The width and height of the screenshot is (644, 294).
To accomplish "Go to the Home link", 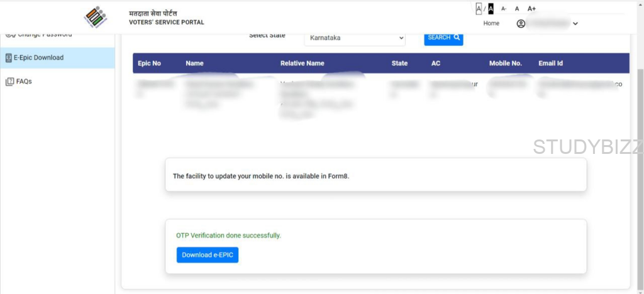I will 491,23.
